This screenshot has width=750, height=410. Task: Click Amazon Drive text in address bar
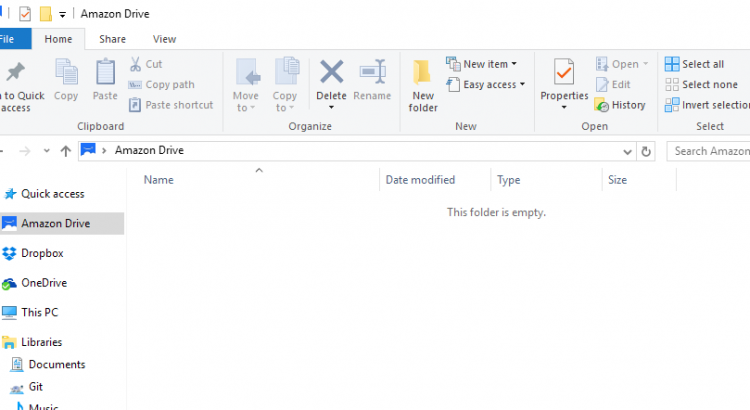(149, 150)
